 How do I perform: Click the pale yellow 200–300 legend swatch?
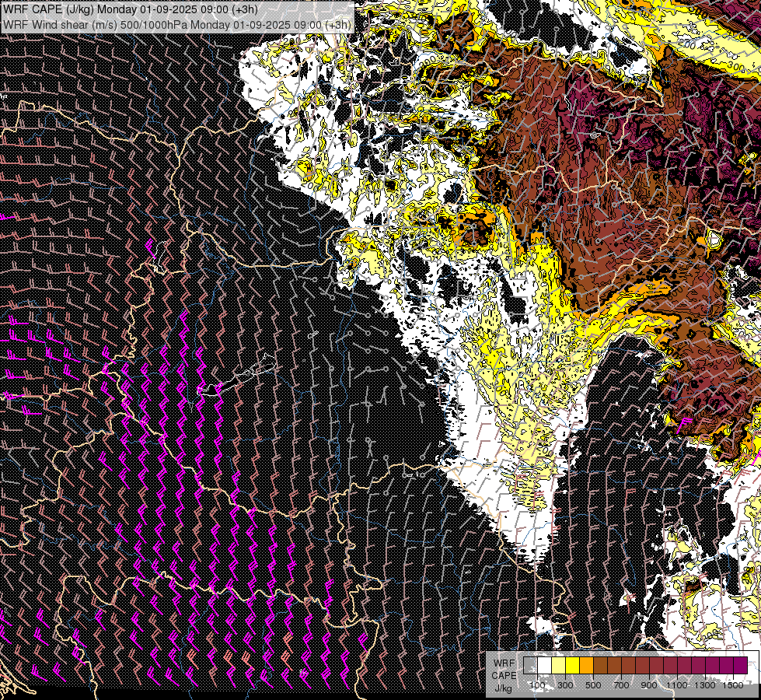(x=559, y=665)
